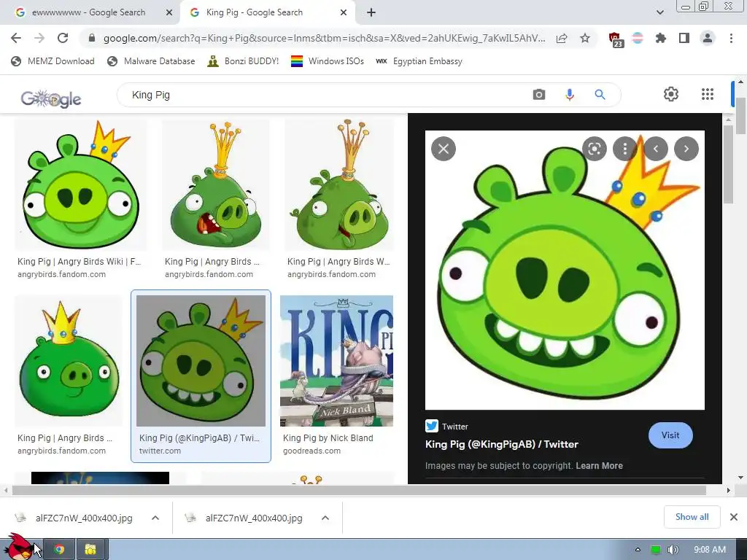Open Egyptian Embassy bookmark

(419, 61)
